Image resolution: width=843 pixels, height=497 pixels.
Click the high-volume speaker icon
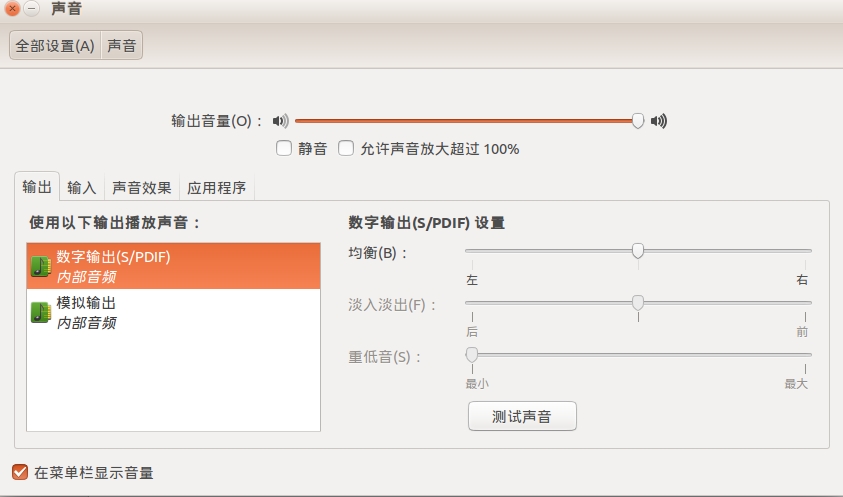point(659,121)
